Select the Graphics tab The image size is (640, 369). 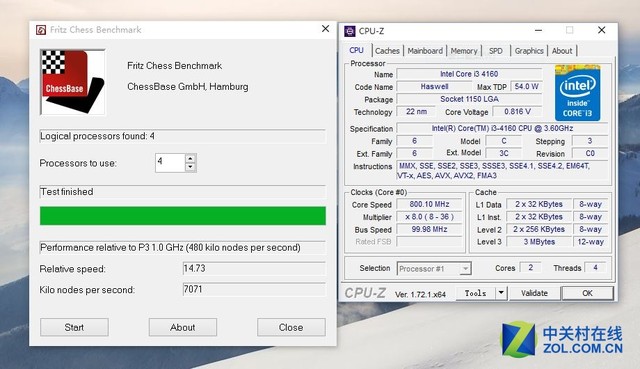click(529, 51)
